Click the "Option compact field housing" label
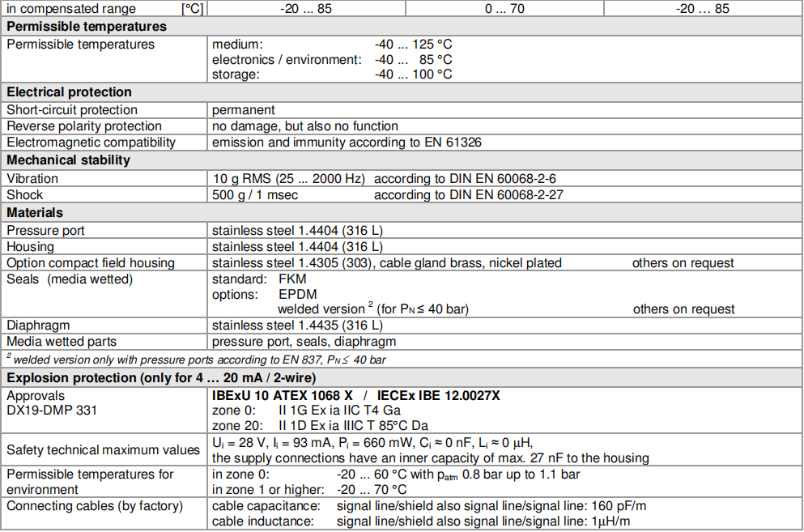This screenshot has height=532, width=804. (x=91, y=263)
